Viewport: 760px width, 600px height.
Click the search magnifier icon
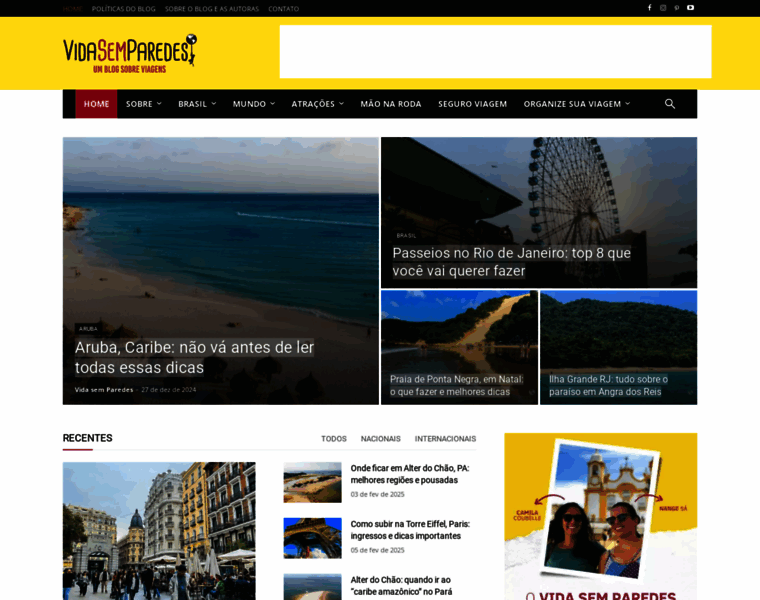[x=670, y=104]
